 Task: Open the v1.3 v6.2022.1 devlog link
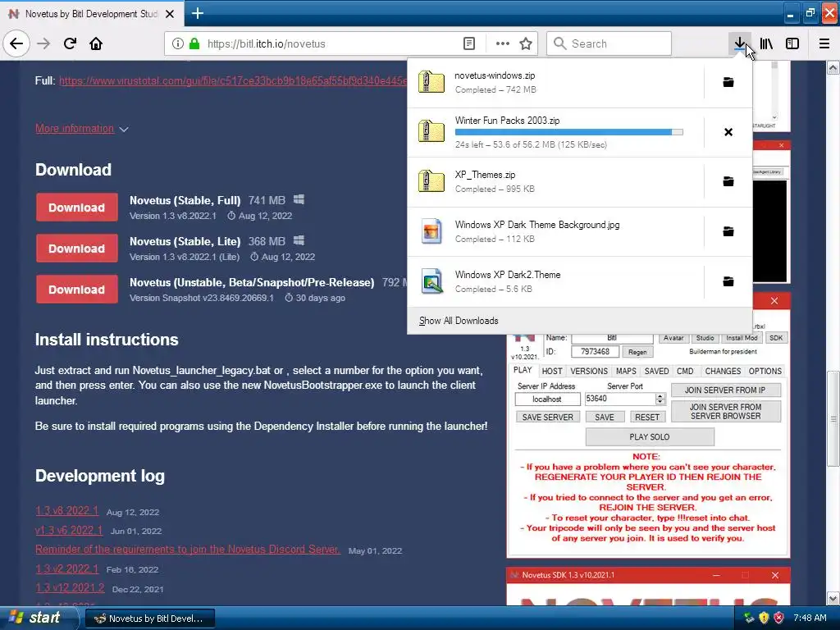69,530
